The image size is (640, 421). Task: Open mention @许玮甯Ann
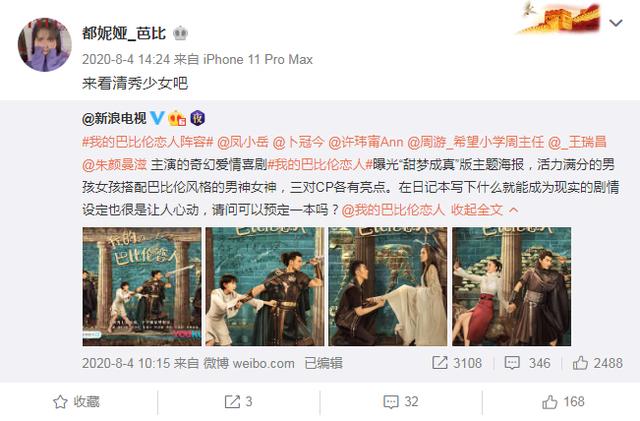point(366,142)
